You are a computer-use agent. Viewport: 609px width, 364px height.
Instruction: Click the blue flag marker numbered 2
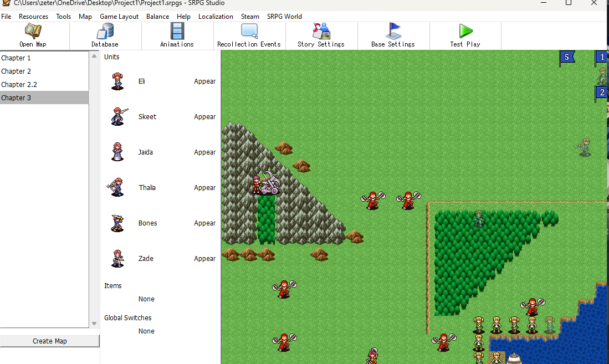coord(602,93)
